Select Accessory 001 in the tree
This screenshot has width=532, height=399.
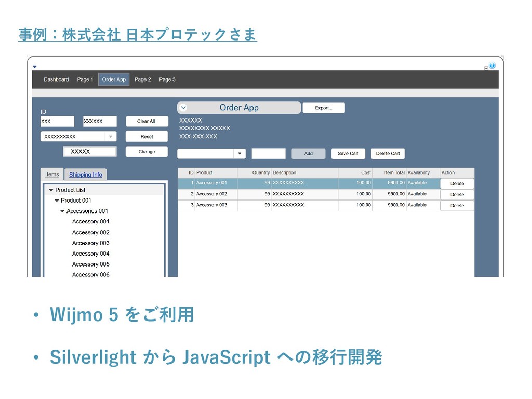(x=90, y=221)
